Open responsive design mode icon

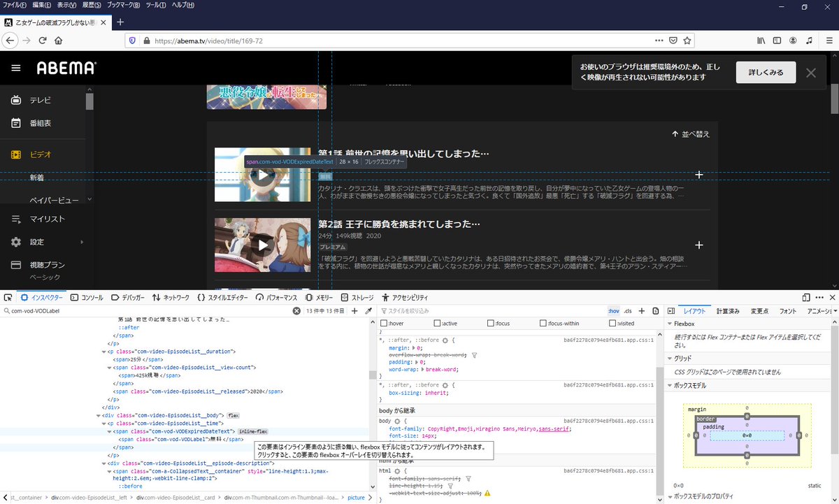tap(806, 297)
